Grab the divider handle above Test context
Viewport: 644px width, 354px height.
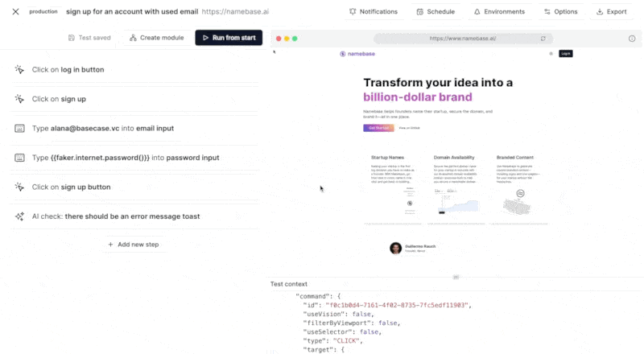click(456, 278)
